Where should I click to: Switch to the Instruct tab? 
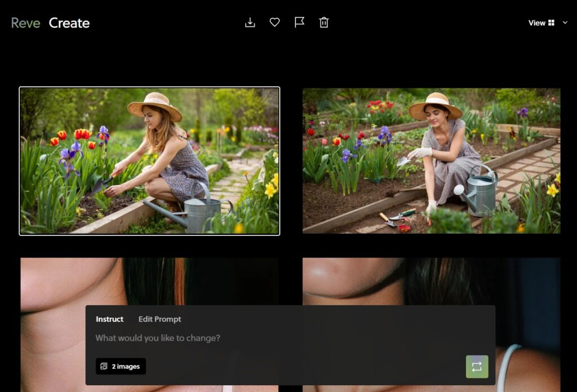tap(109, 319)
